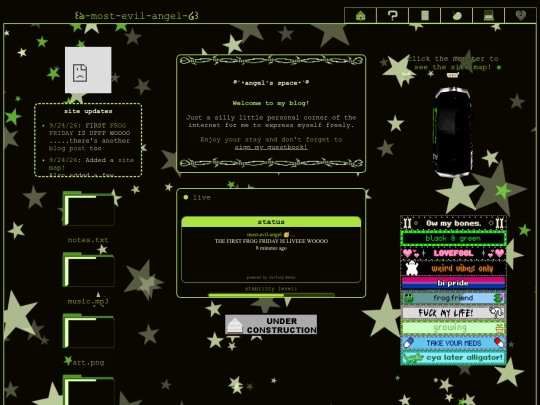Click the 'stability level:' label
This screenshot has height=405, width=540.
click(271, 289)
